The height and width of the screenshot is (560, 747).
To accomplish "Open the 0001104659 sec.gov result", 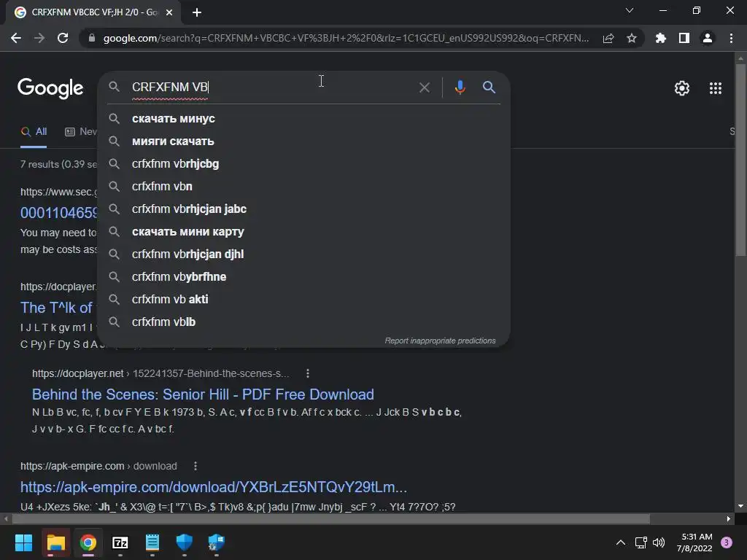I will (x=58, y=213).
